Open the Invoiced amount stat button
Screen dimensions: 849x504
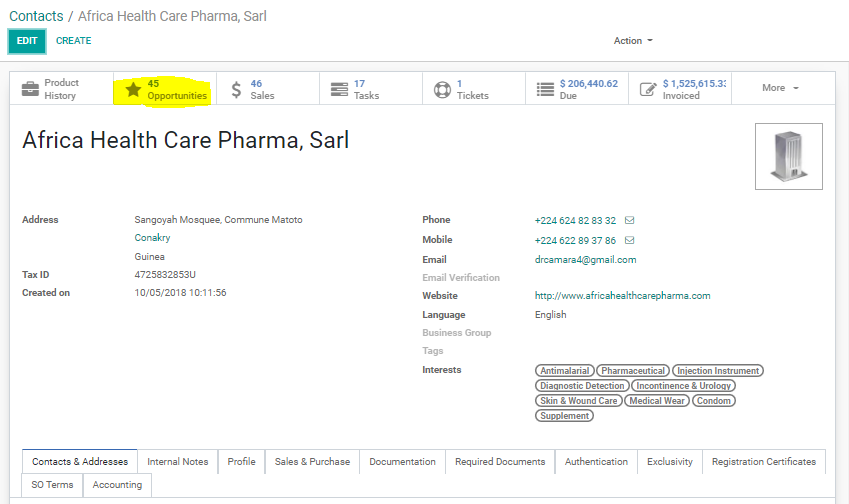pos(680,89)
